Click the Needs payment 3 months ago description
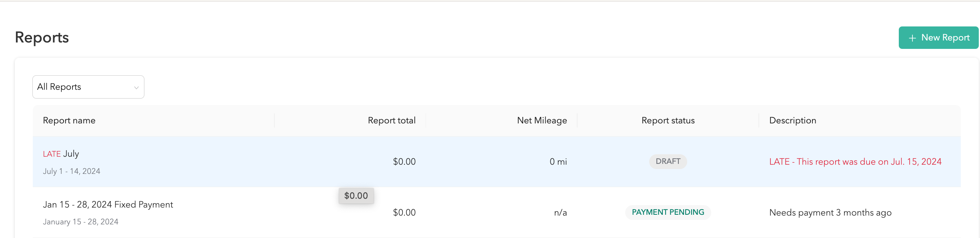 (830, 213)
